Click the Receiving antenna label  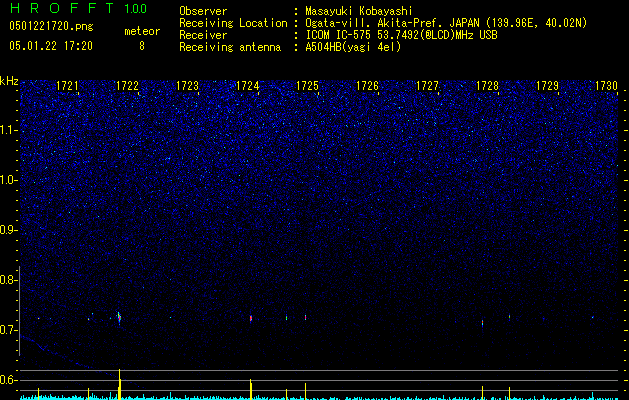pyautogui.click(x=230, y=47)
